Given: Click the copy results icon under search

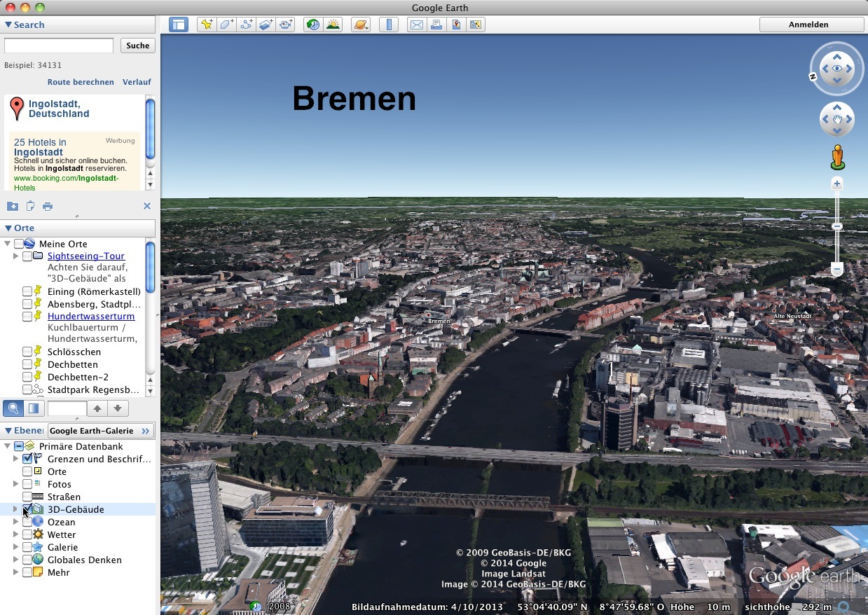Looking at the screenshot, I should click(30, 206).
